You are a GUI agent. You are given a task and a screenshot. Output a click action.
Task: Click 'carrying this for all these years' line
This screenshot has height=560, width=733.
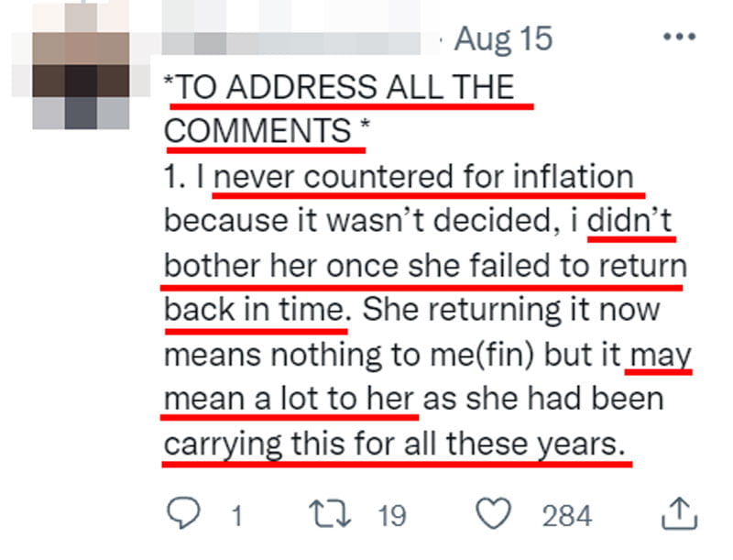coord(395,443)
